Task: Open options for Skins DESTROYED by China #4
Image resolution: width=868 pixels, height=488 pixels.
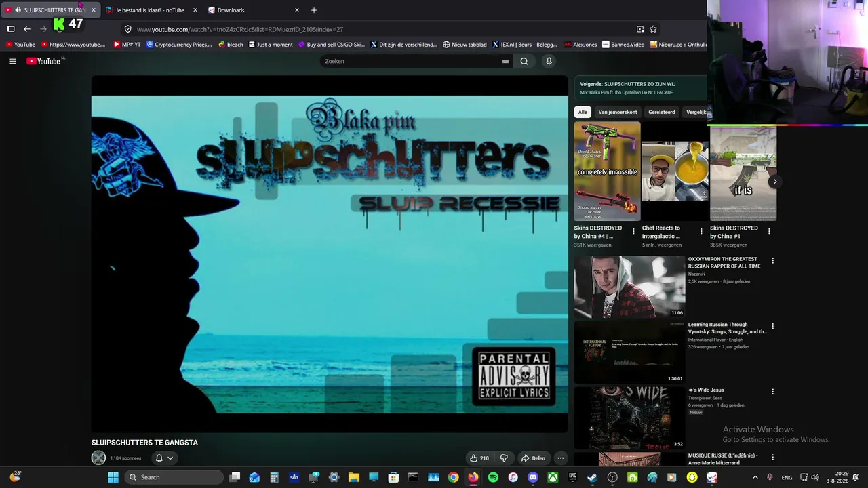Action: (633, 231)
